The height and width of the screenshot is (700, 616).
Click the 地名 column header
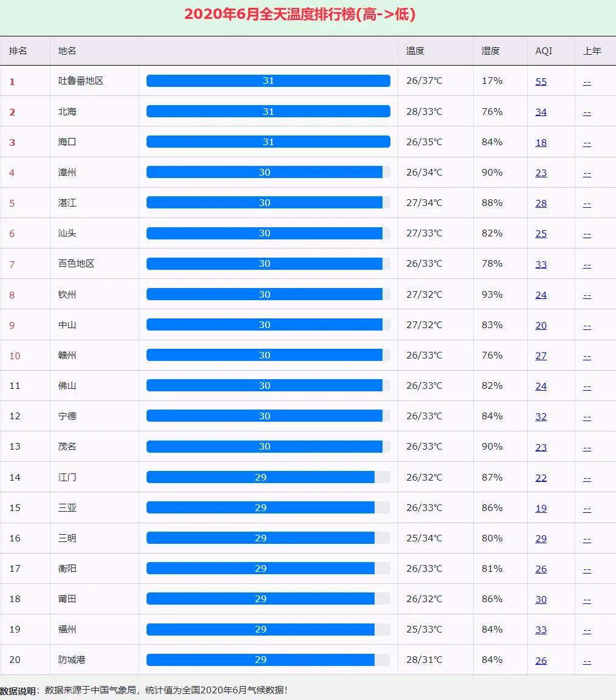67,51
